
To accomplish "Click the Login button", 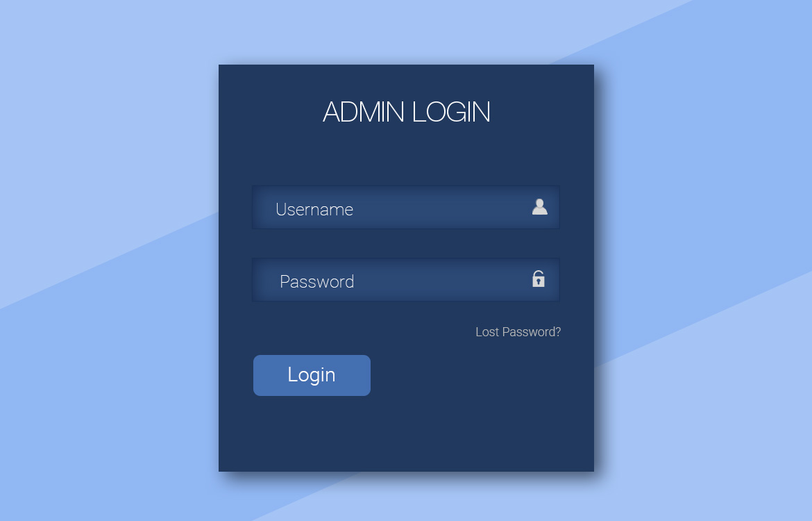I will point(312,375).
